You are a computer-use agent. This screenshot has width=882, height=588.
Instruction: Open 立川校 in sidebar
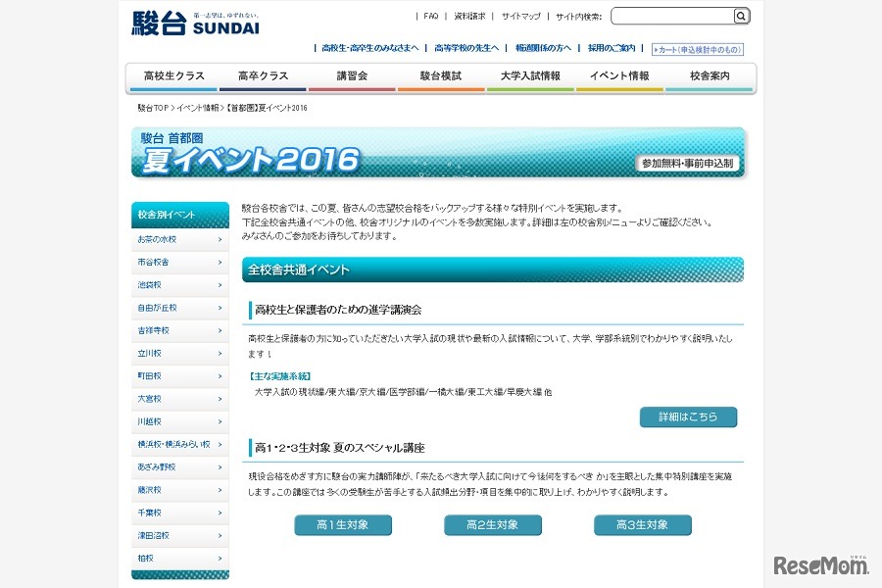click(180, 354)
